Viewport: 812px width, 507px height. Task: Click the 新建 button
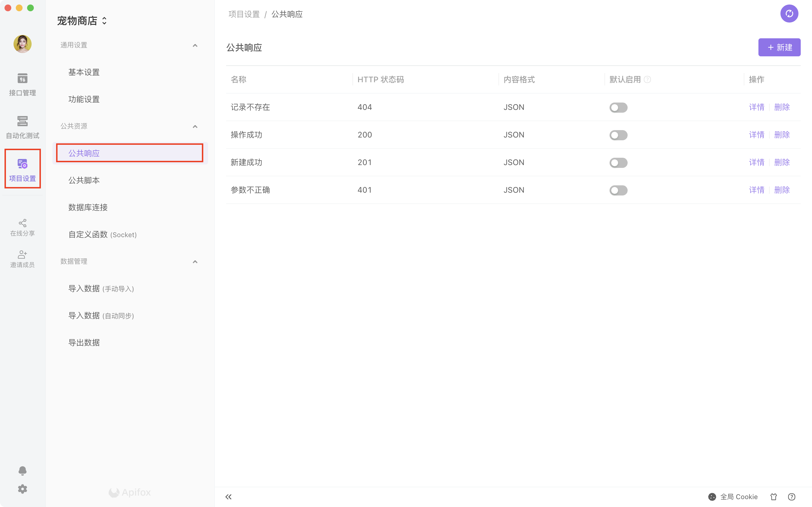pos(779,47)
